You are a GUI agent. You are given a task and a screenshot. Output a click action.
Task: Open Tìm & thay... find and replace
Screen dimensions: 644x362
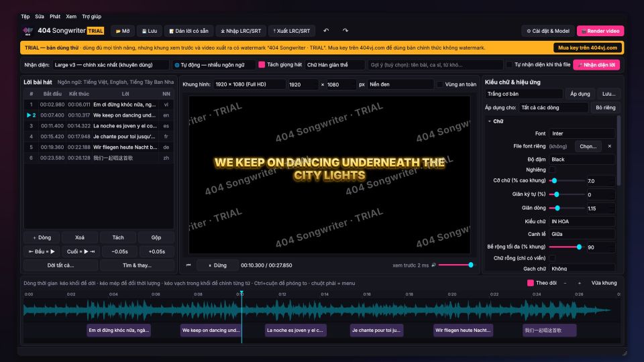(x=137, y=265)
